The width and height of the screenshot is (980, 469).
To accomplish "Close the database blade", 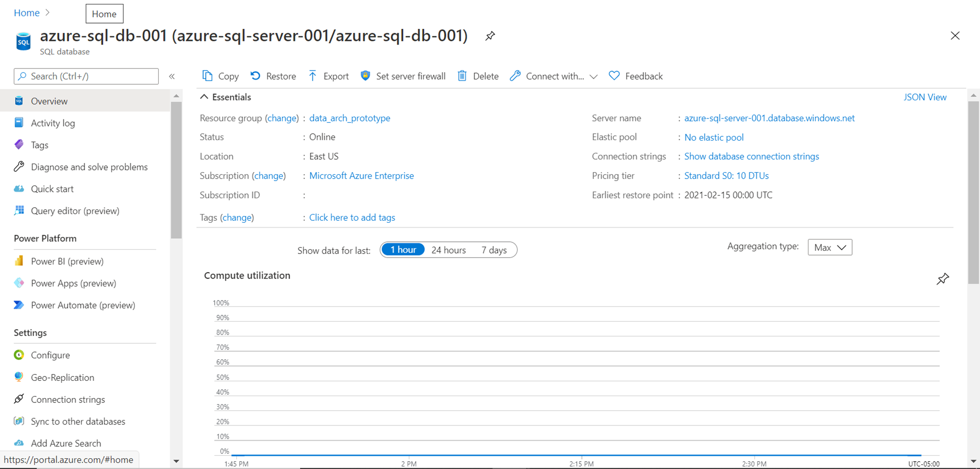I will pos(955,36).
